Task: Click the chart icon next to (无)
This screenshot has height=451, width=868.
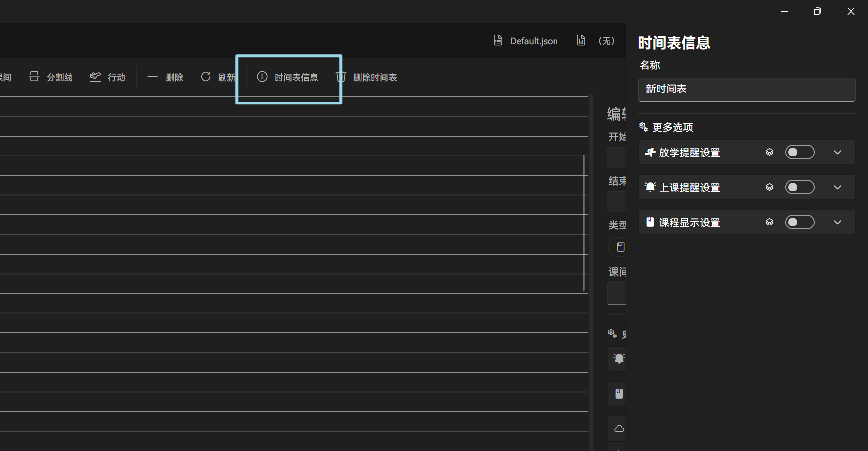Action: 581,41
